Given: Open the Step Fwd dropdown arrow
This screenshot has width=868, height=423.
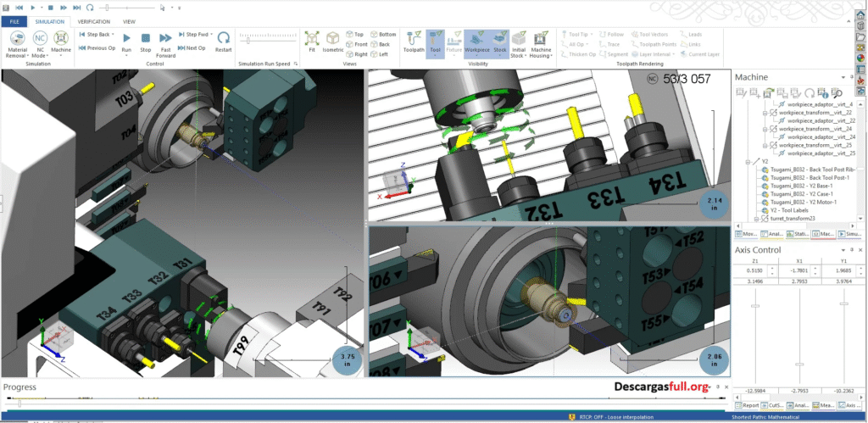Looking at the screenshot, I should pyautogui.click(x=211, y=34).
